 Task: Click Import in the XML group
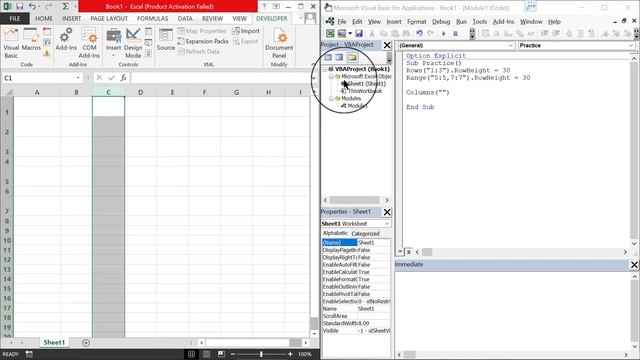tap(246, 31)
